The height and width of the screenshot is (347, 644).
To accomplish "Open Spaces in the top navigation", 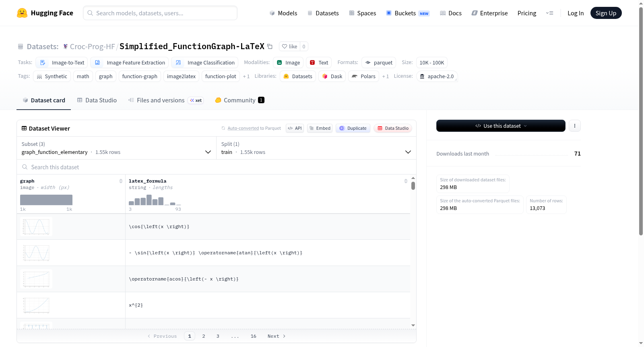I will point(362,13).
